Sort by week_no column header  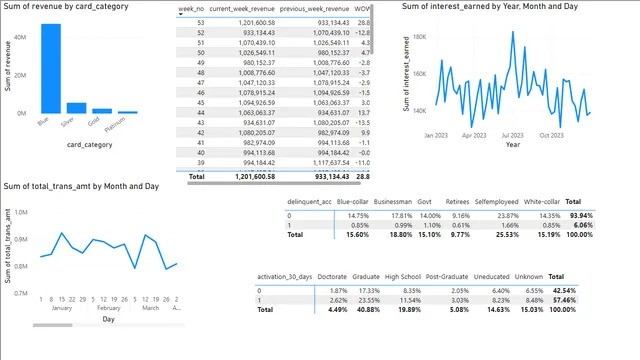pos(191,9)
